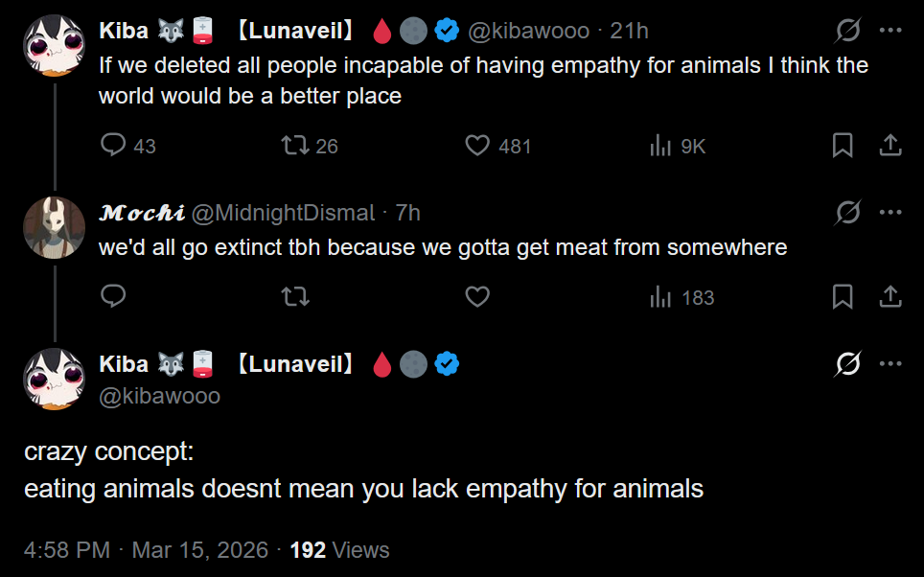Viewport: 924px width, 577px height.
Task: View analytics for 9K views tweet
Action: 660,146
